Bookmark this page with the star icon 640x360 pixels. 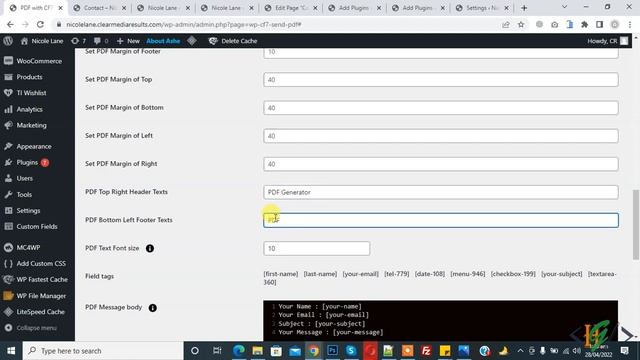(521, 24)
